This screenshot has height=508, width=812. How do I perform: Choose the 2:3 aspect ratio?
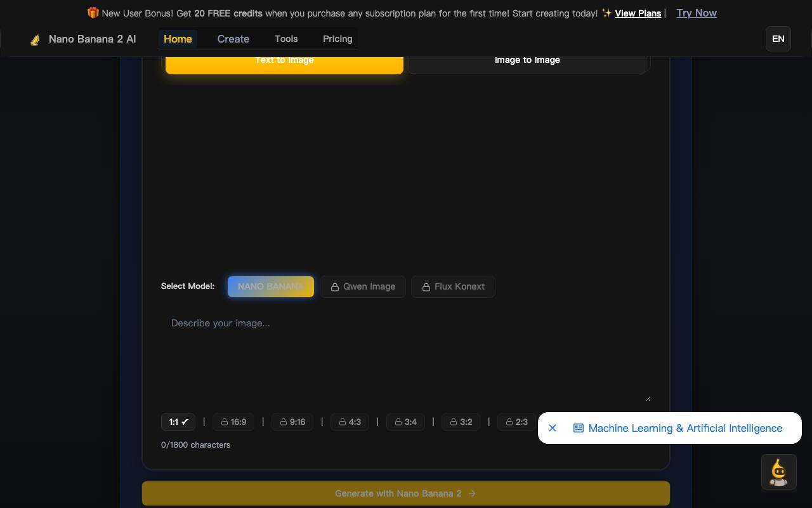pyautogui.click(x=517, y=422)
